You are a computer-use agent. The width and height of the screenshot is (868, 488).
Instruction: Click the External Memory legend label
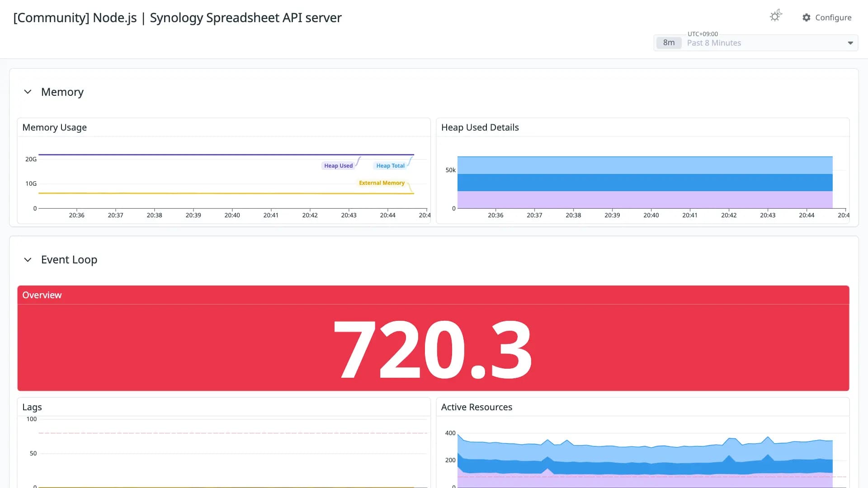pyautogui.click(x=382, y=183)
